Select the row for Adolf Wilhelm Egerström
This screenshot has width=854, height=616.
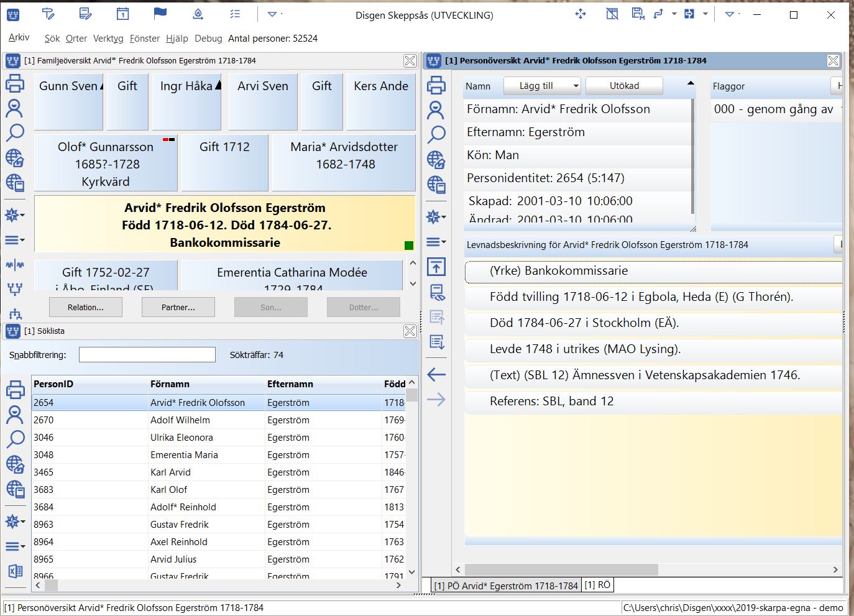point(219,420)
